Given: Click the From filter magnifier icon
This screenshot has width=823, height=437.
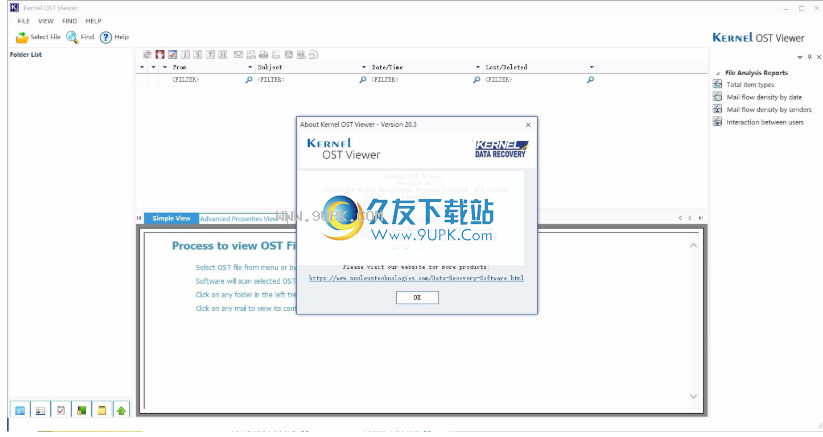Looking at the screenshot, I should click(249, 80).
